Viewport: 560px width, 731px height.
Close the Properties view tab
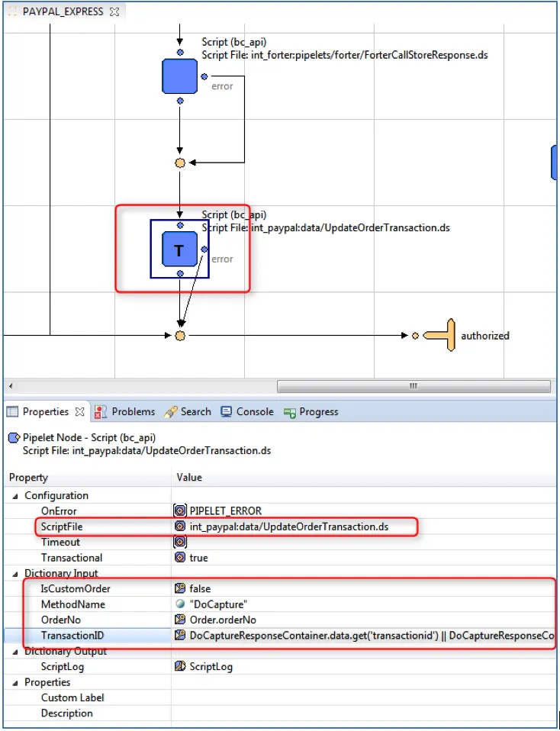click(80, 411)
